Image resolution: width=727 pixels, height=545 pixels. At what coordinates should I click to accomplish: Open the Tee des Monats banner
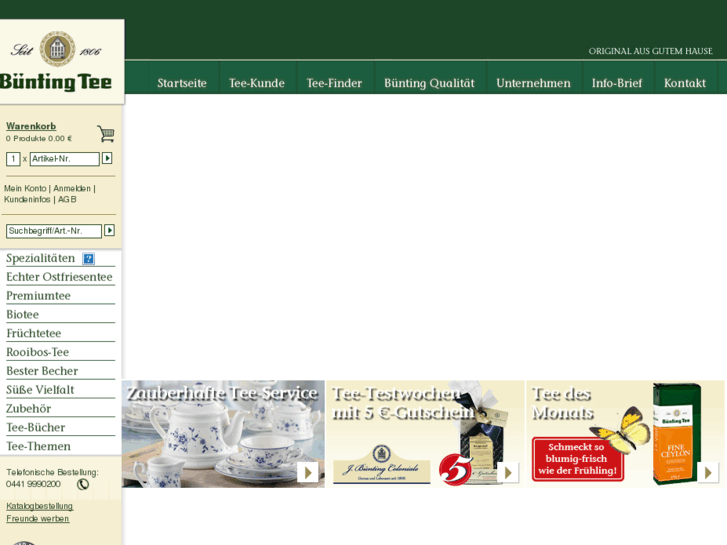625,434
